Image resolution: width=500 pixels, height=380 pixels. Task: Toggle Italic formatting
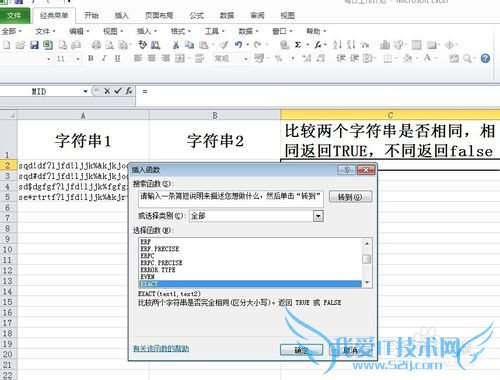[x=104, y=58]
